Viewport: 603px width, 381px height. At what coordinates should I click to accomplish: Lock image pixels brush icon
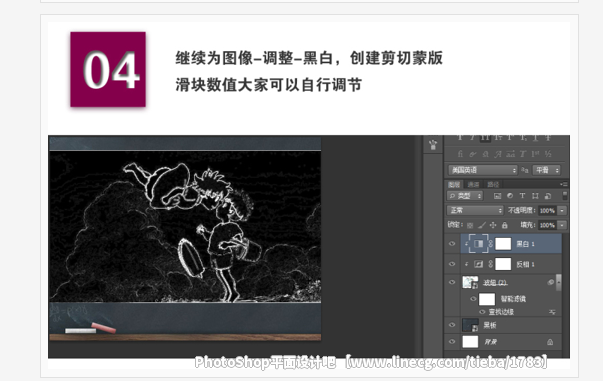(482, 225)
